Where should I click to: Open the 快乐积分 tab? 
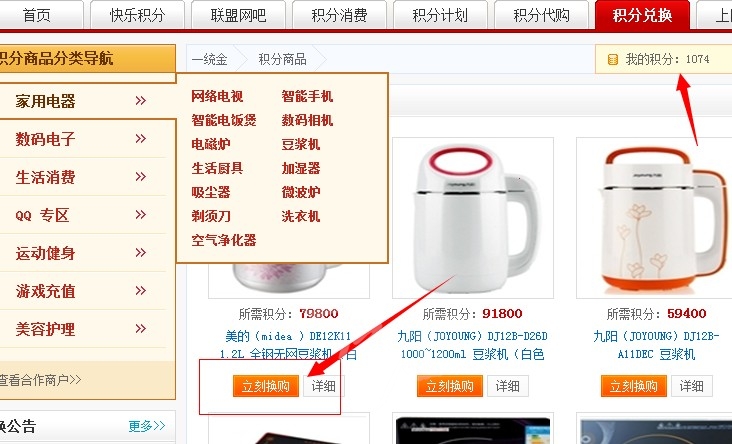pos(138,15)
